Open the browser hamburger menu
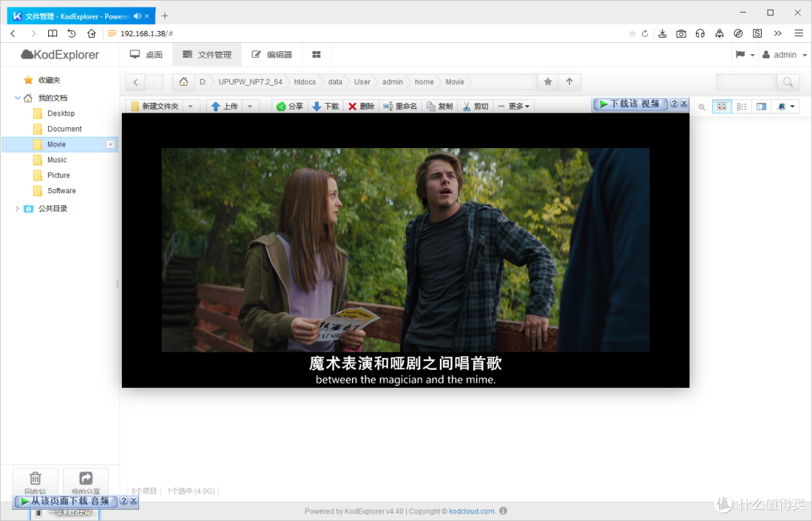Screen dimensions: 812x521 click(x=798, y=33)
